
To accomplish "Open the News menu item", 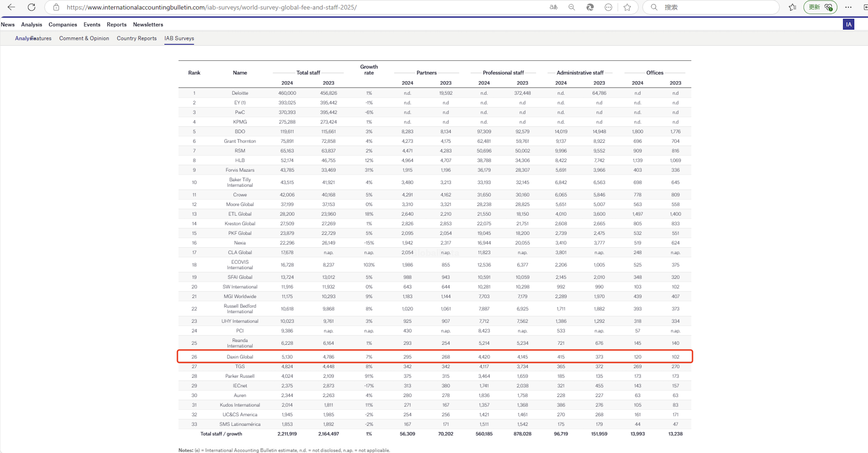I will tap(8, 25).
